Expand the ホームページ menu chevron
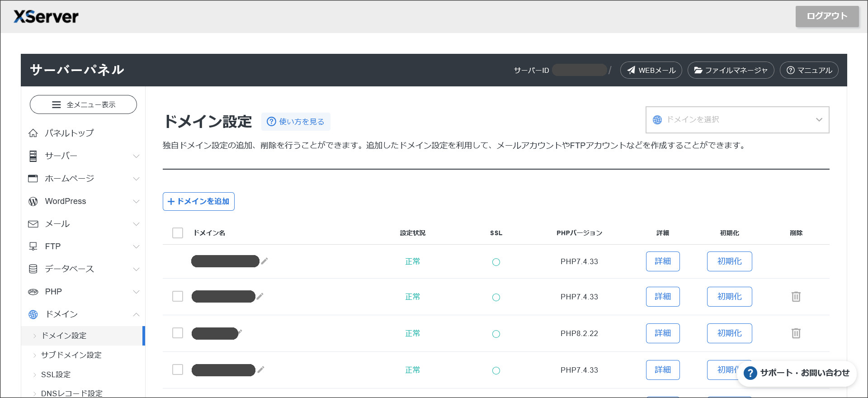Viewport: 868px width, 398px height. (x=136, y=179)
